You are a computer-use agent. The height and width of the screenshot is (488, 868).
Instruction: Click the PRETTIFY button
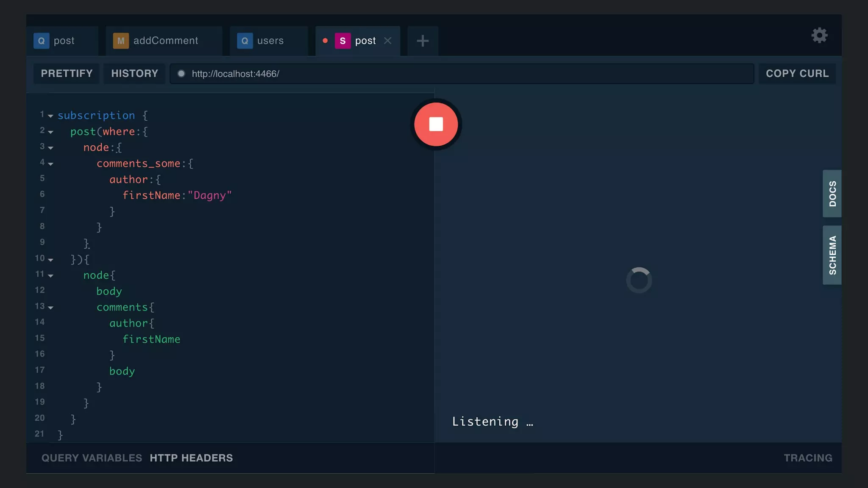[x=67, y=74]
